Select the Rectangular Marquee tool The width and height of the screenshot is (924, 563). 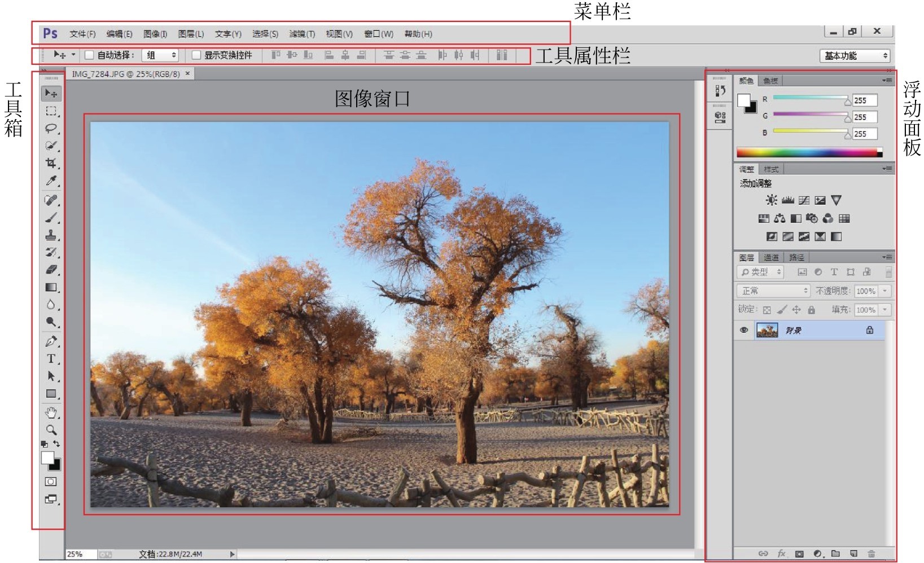point(51,111)
